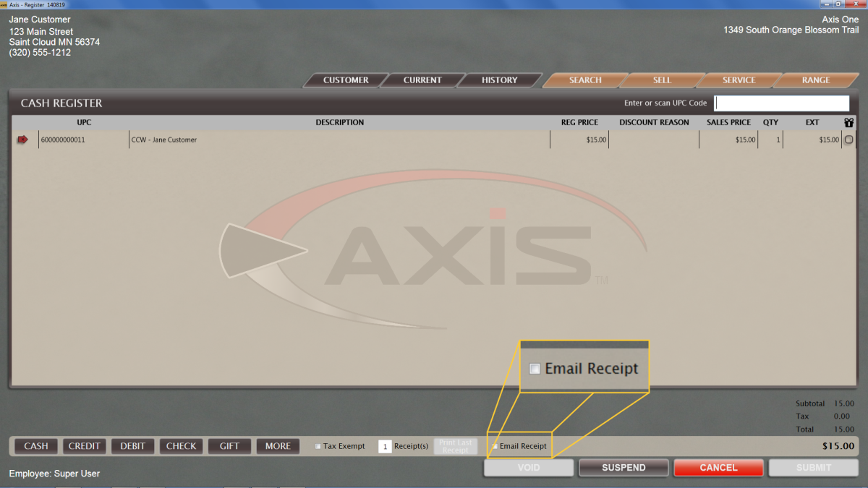Click the customer name Jane Customer at top left

[x=40, y=20]
